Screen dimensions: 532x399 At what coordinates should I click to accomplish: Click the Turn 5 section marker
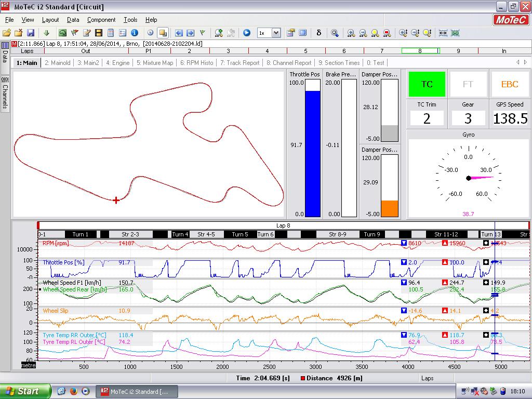(x=240, y=234)
